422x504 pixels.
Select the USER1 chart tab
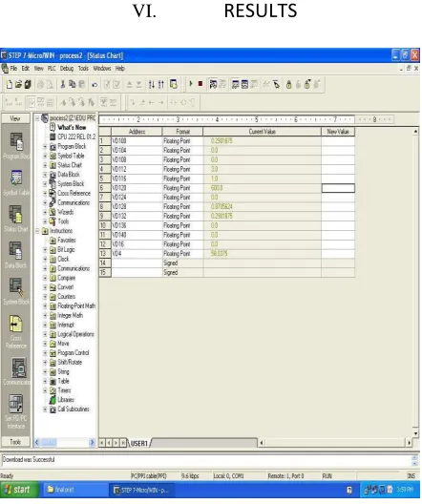138,443
